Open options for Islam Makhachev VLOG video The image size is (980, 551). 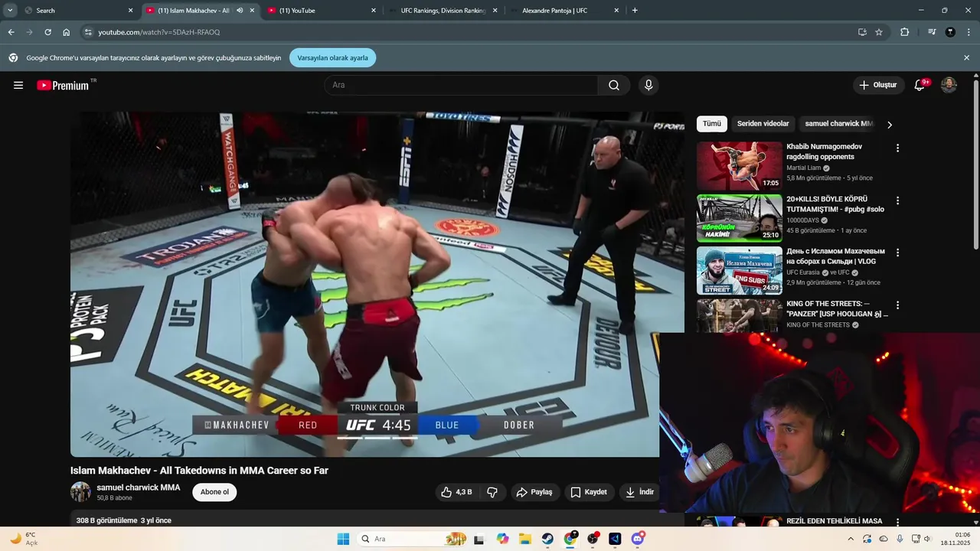(898, 253)
